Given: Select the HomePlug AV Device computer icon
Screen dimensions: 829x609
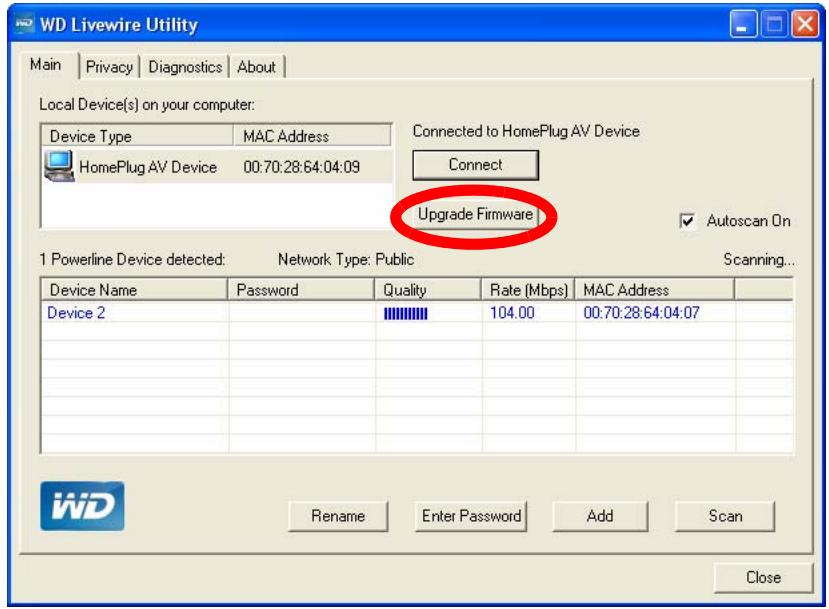Looking at the screenshot, I should pyautogui.click(x=59, y=166).
